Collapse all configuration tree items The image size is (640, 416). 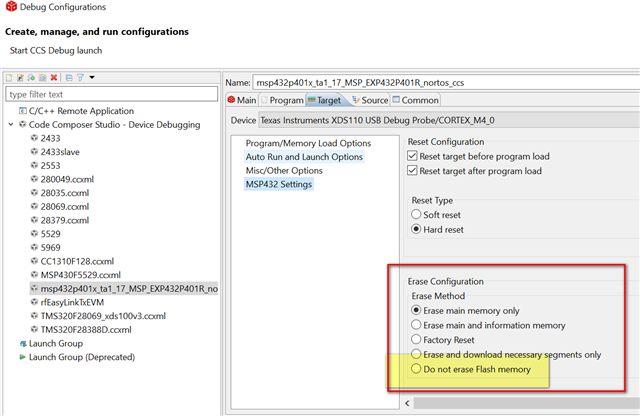pos(69,77)
